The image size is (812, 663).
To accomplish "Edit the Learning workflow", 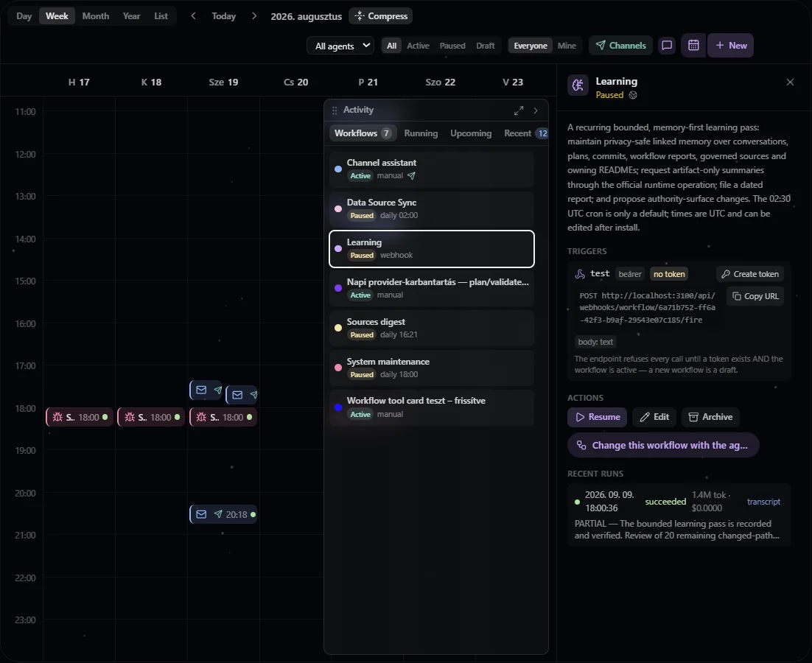I will tap(654, 417).
